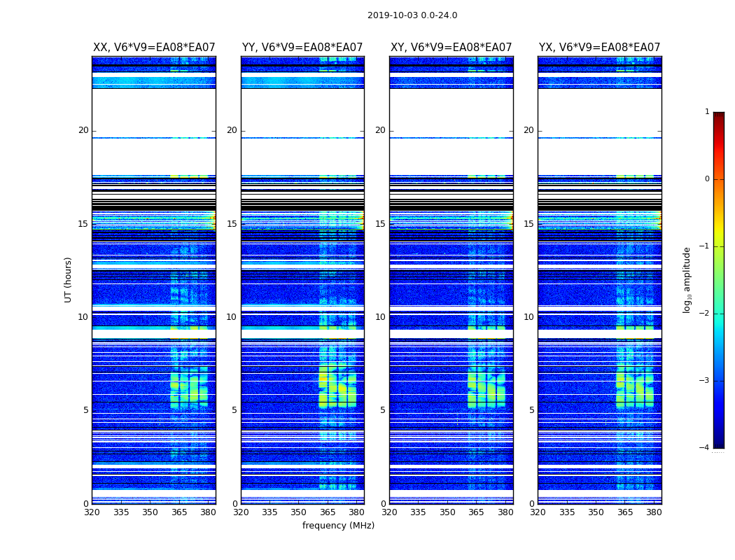The image size is (735, 560).
Task: Select the XX panel title text
Action: coord(154,48)
